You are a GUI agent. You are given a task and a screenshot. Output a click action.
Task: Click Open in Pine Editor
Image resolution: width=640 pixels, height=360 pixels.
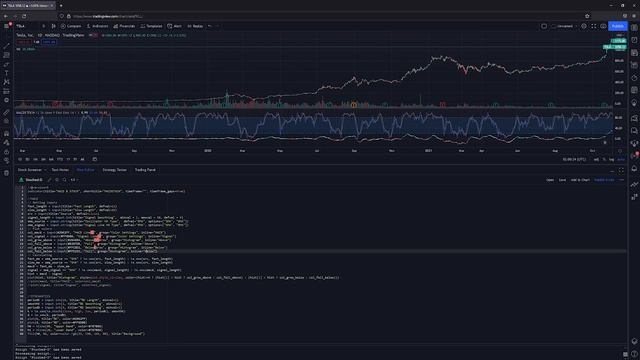click(x=550, y=180)
